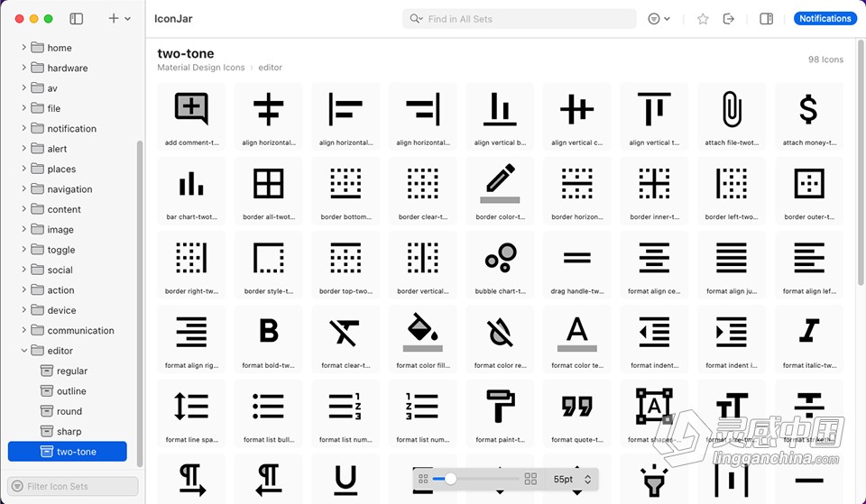This screenshot has width=866, height=504.
Task: Select the file folder
Action: pos(46,108)
